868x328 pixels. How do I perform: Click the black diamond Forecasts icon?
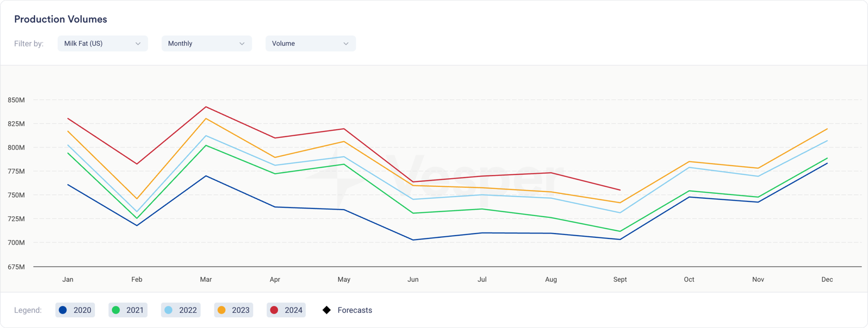pos(327,310)
